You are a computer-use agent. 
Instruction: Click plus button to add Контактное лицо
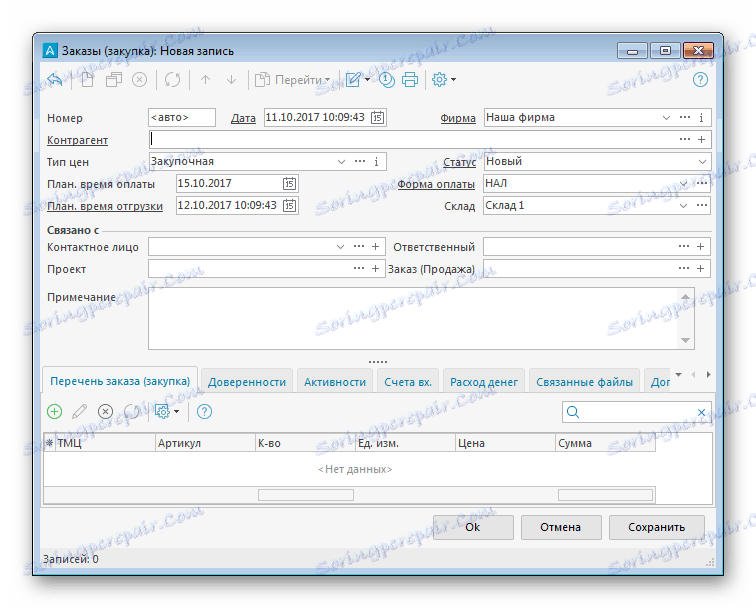[375, 247]
